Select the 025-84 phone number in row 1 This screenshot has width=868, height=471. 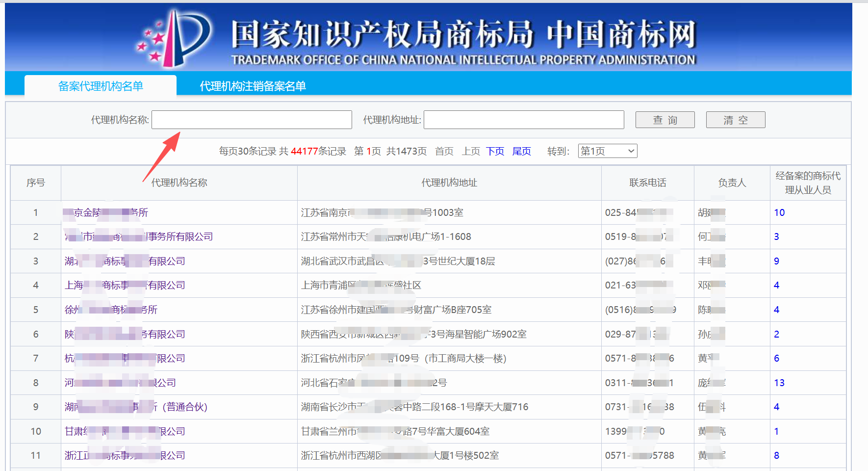(639, 212)
